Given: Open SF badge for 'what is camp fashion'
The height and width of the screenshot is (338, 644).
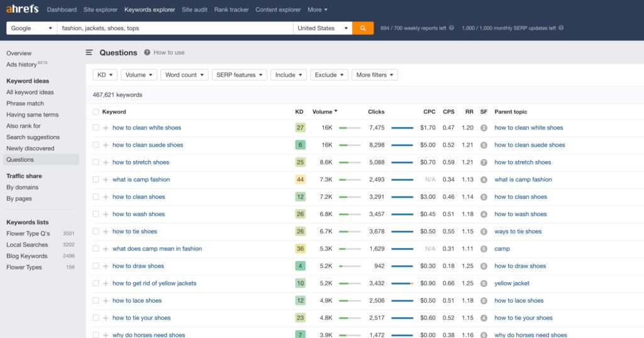Looking at the screenshot, I should tap(484, 179).
